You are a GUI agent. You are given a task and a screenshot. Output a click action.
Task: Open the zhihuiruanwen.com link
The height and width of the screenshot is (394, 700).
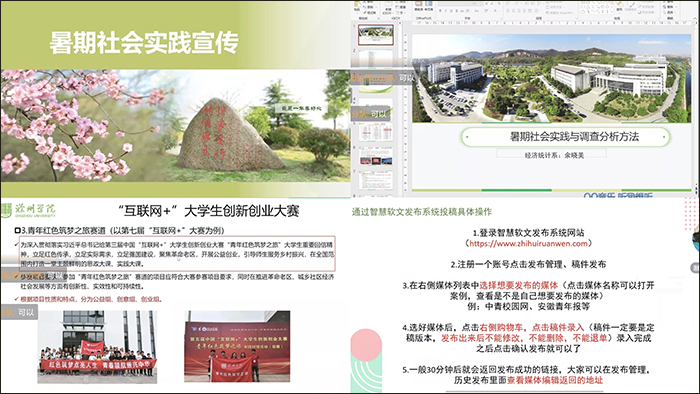point(529,243)
